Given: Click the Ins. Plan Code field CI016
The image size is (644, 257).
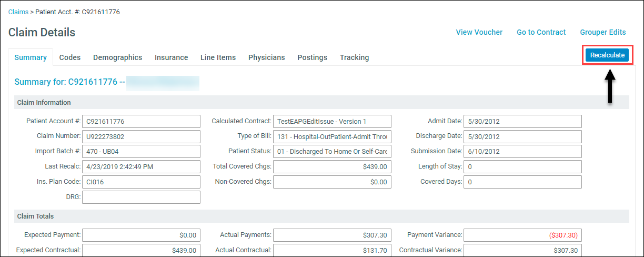Looking at the screenshot, I should tap(141, 182).
